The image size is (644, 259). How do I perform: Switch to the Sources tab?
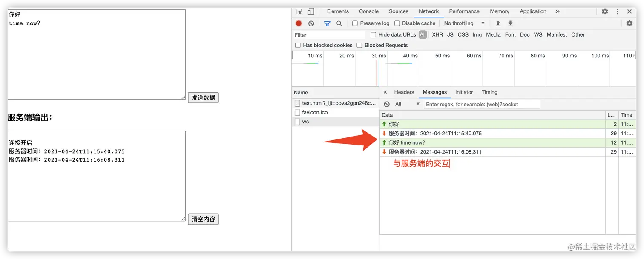point(399,11)
